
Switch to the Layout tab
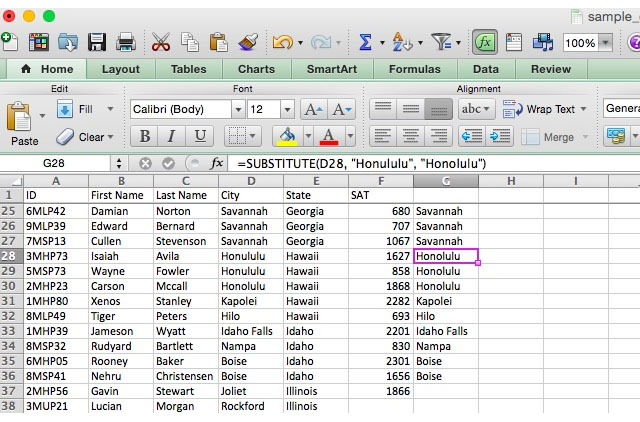[120, 69]
